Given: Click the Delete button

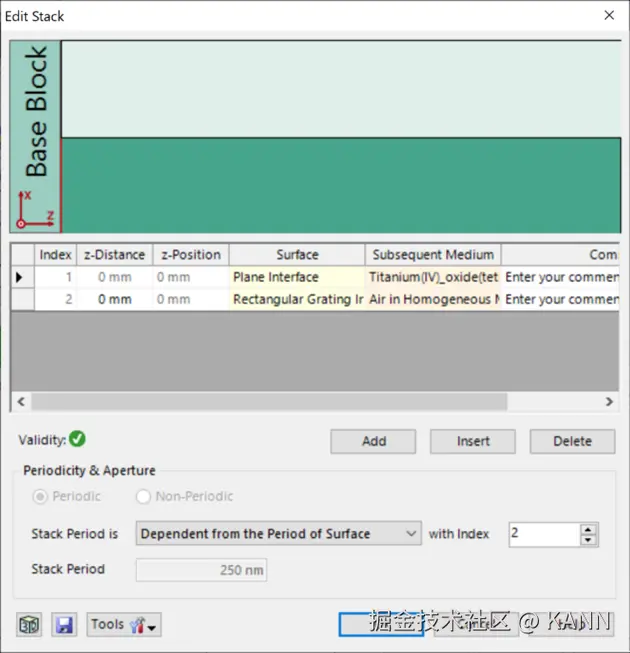Looking at the screenshot, I should coord(572,441).
